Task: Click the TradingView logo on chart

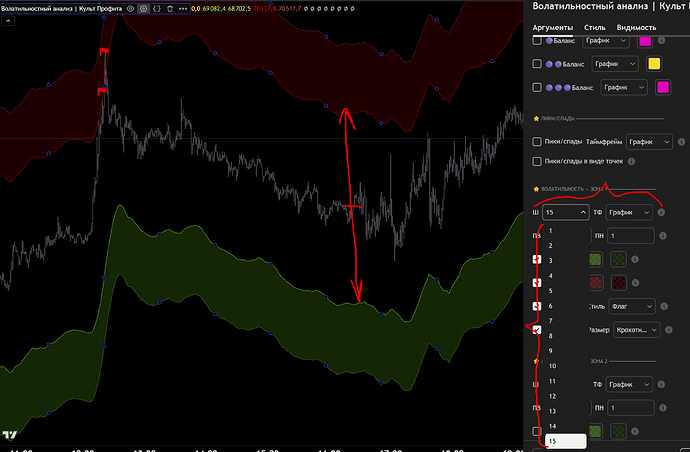Action: click(9, 436)
